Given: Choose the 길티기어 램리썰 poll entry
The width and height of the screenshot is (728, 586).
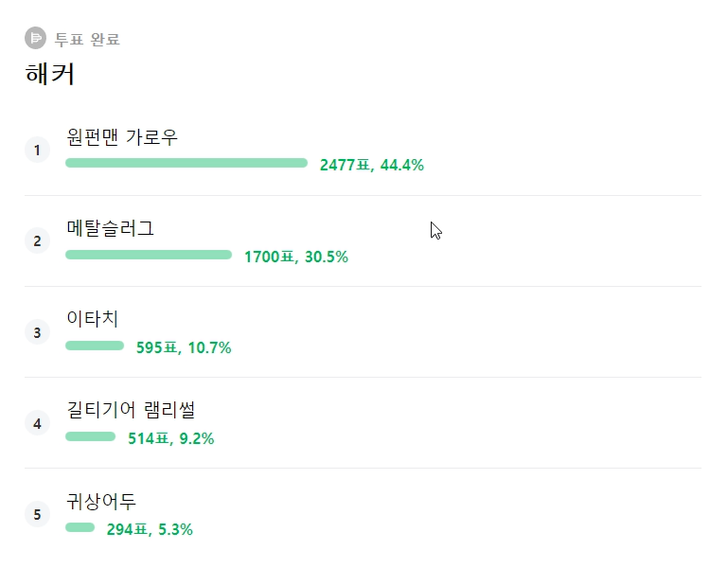Looking at the screenshot, I should 131,410.
